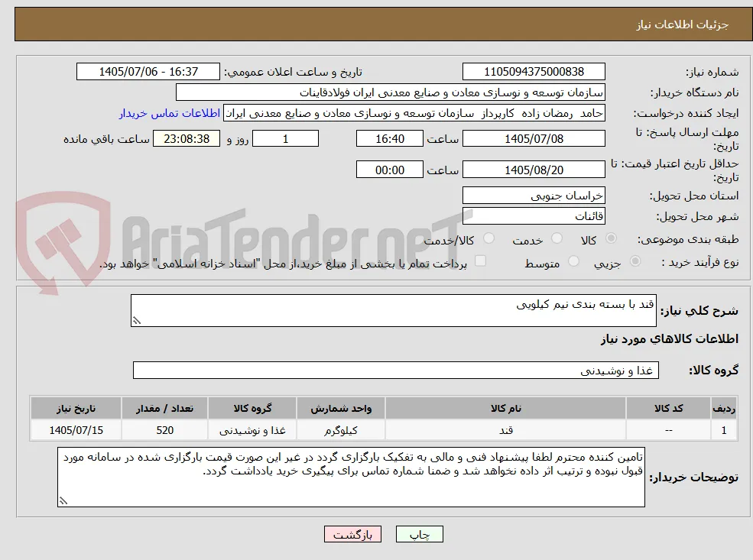
Task: Select the جزیی purchase type radio
Action: coord(635,261)
